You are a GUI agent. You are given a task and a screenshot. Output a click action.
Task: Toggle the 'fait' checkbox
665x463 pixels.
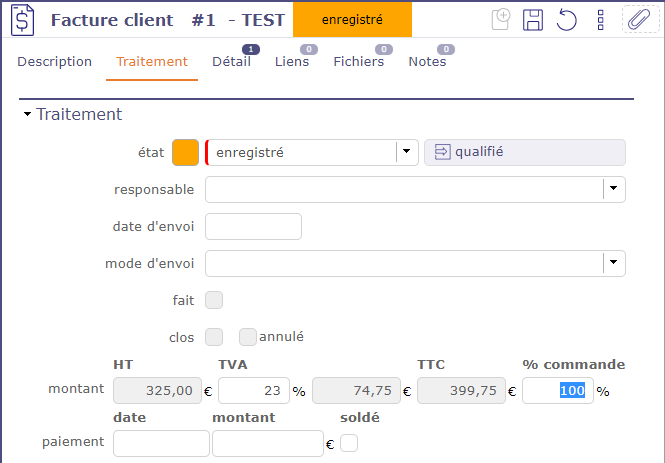coord(214,300)
